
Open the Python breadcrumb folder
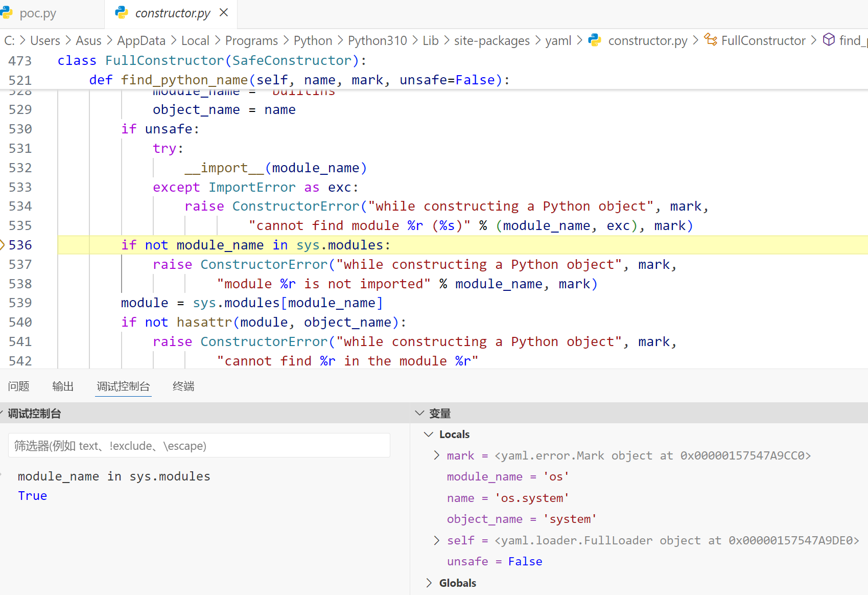[x=313, y=40]
